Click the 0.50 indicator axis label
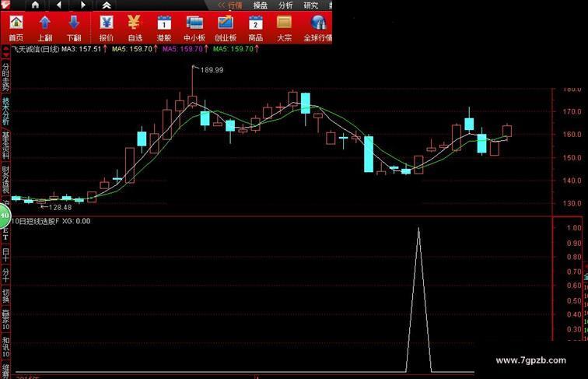 coord(574,300)
